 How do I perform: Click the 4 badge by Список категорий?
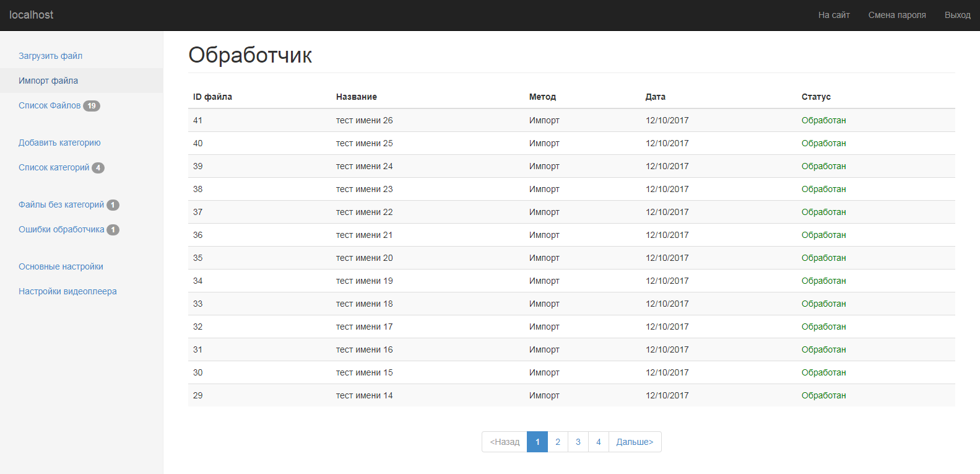click(x=98, y=168)
